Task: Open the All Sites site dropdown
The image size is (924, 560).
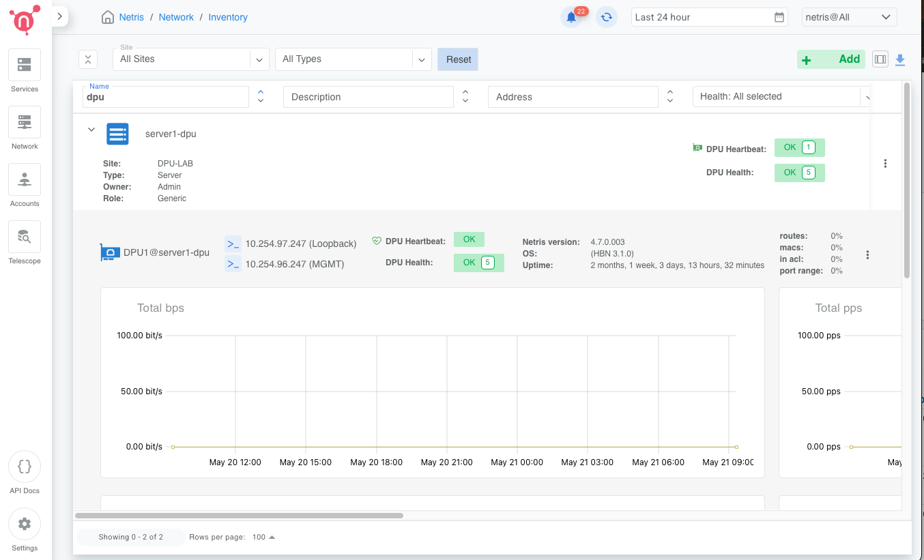Action: 190,59
